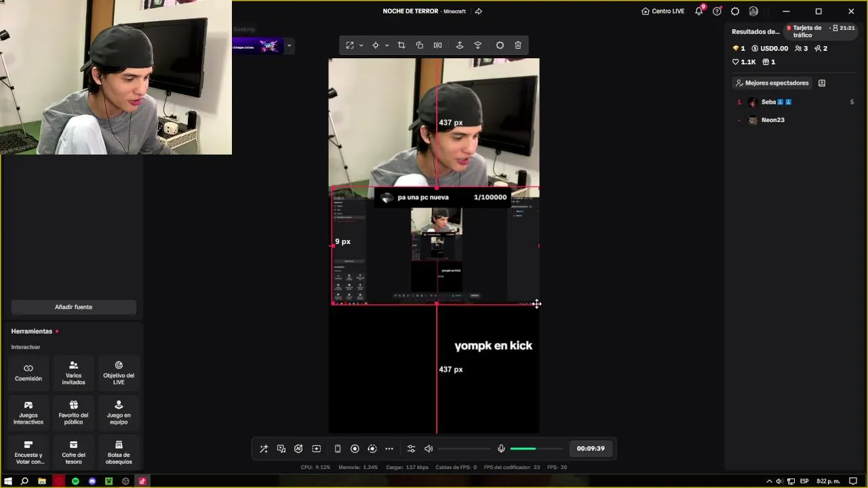This screenshot has width=868, height=488.
Task: Open Encuesta y Votar tool
Action: tap(28, 452)
